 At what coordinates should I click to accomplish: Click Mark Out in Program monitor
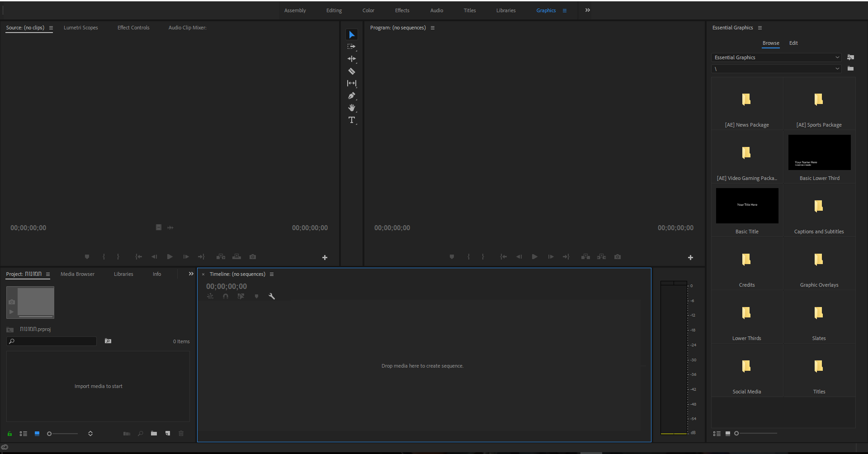point(483,257)
